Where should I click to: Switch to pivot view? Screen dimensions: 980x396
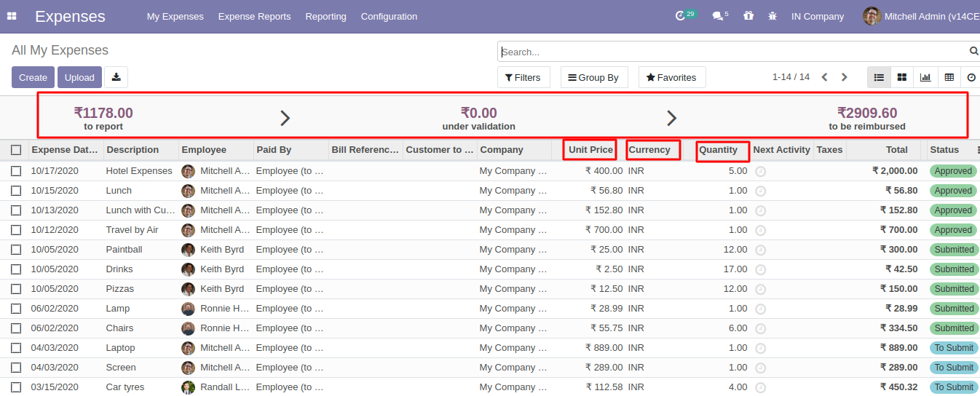click(949, 77)
